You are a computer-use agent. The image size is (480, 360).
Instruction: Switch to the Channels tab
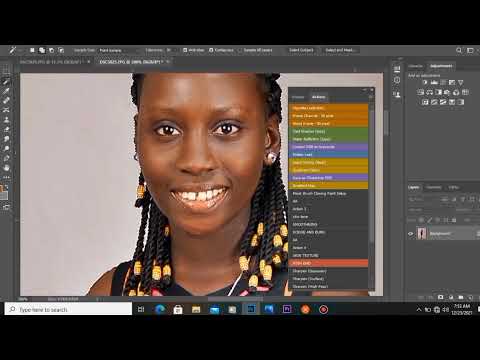pos(434,187)
